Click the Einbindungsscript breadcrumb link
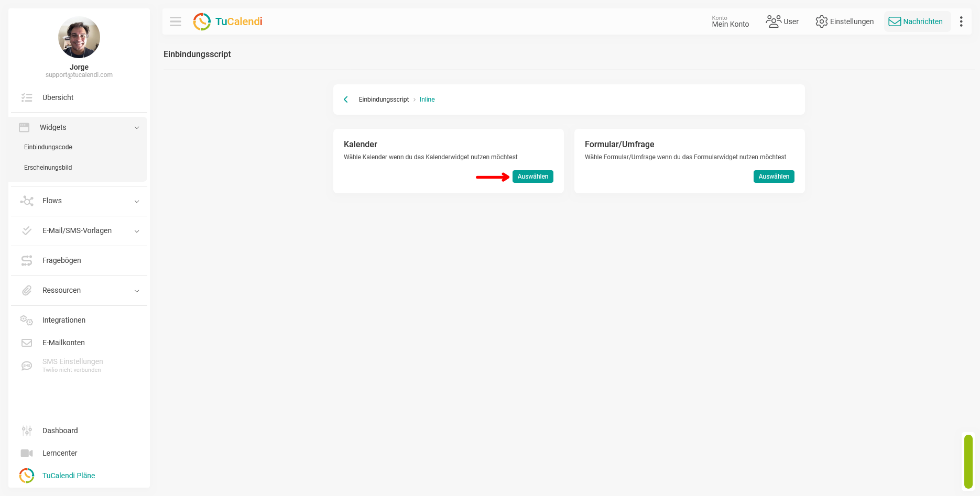Image resolution: width=980 pixels, height=496 pixels. [x=384, y=100]
